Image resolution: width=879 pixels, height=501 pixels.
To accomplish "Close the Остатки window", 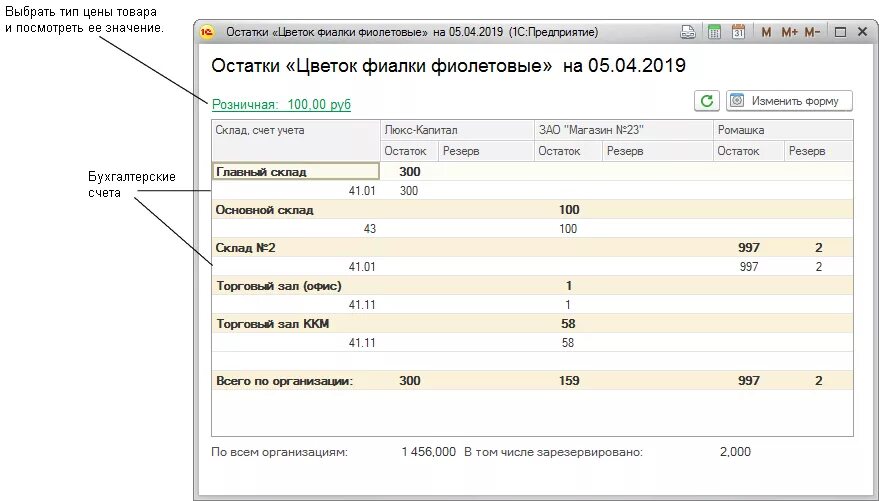I will pyautogui.click(x=863, y=33).
